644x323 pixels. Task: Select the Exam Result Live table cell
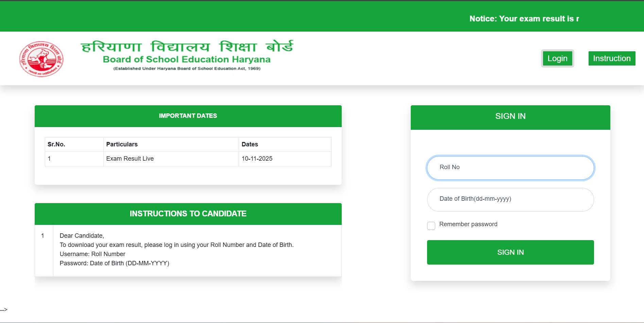click(x=130, y=159)
